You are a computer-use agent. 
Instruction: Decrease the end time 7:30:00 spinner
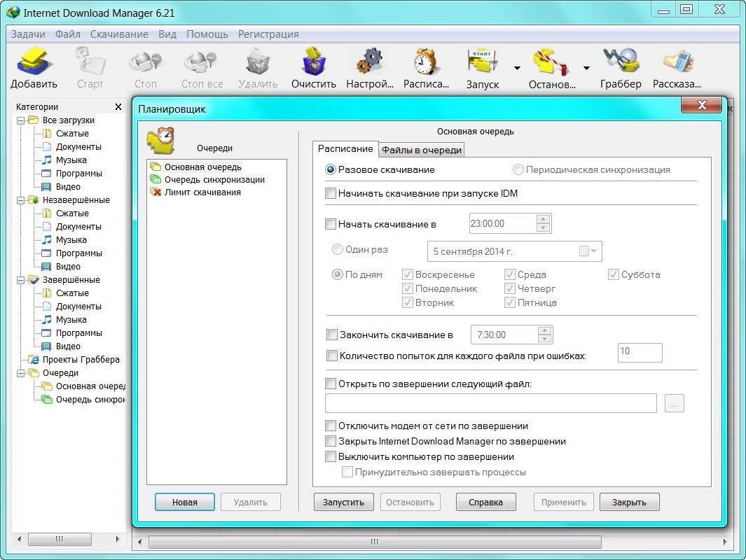pyautogui.click(x=544, y=339)
